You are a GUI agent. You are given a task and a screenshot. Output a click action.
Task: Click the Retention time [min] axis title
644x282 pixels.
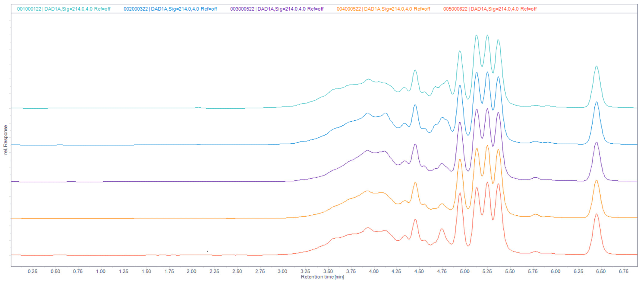[322, 277]
